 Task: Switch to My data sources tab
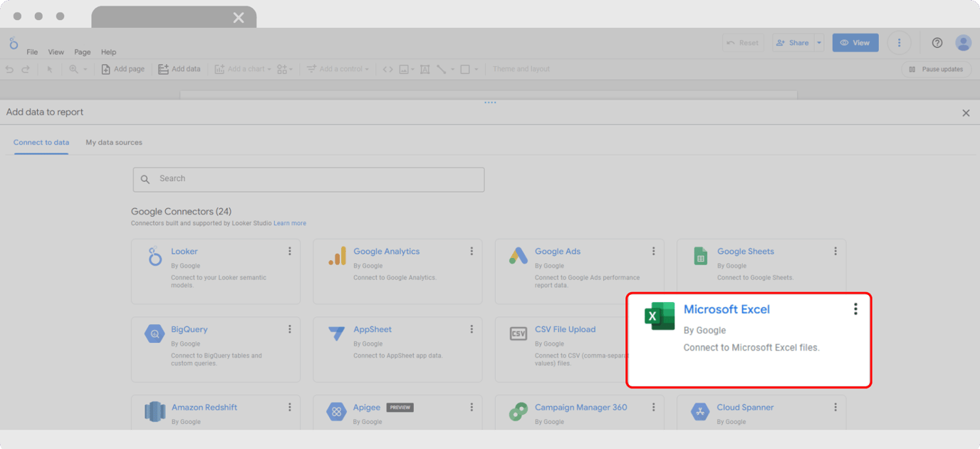click(x=114, y=143)
